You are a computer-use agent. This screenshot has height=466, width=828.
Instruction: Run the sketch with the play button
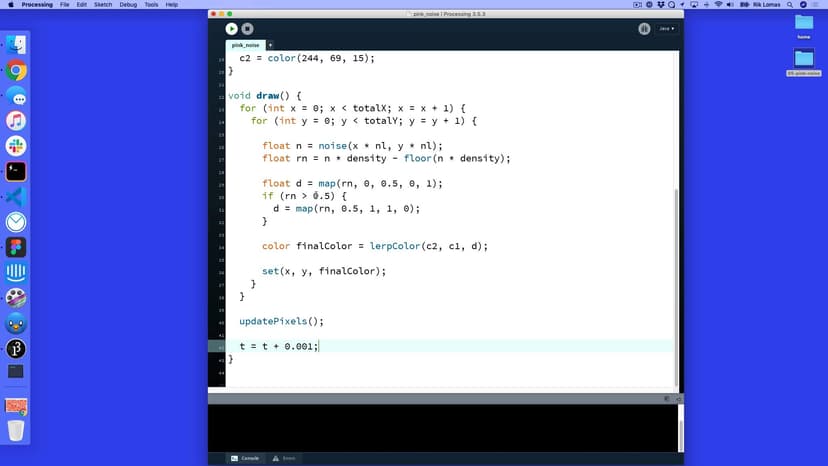tap(232, 29)
